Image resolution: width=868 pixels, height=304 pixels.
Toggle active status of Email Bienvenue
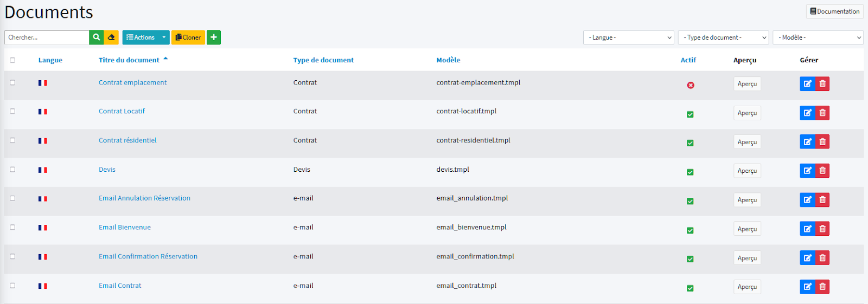(690, 230)
